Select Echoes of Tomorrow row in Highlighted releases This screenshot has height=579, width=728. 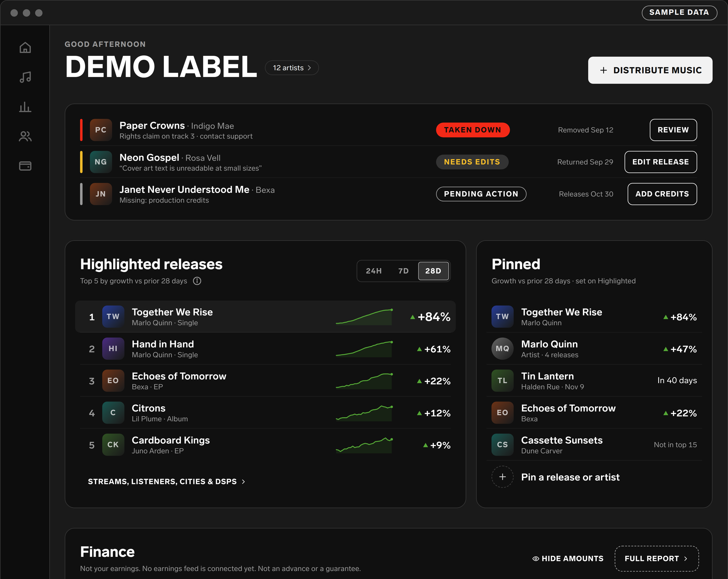tap(265, 381)
